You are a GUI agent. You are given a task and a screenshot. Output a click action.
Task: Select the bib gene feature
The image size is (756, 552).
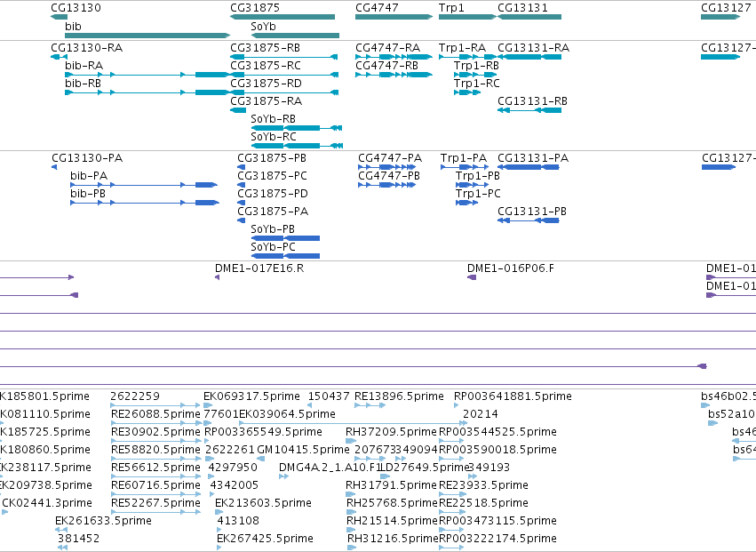[x=147, y=36]
